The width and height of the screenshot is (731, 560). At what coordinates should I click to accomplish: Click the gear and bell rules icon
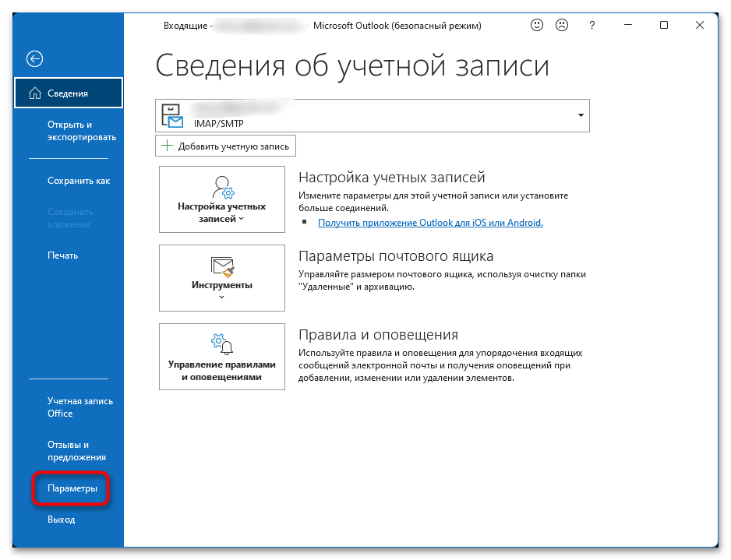coord(222,343)
